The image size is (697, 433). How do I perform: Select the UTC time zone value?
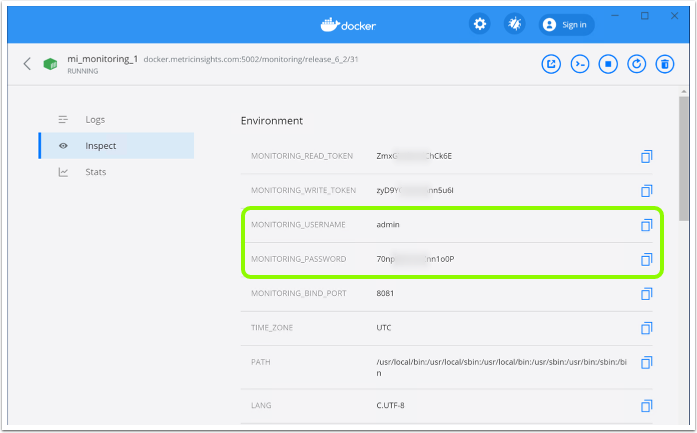point(384,328)
